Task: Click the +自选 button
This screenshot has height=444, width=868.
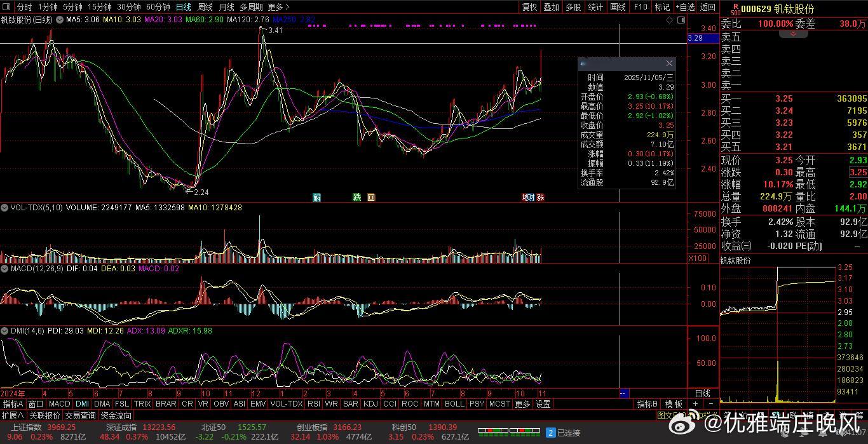Action: coord(685,7)
